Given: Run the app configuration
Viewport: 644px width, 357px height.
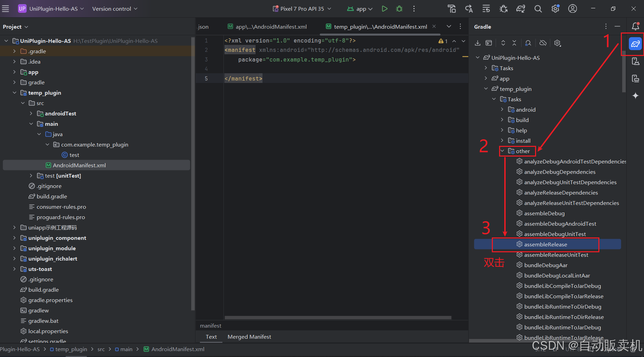Looking at the screenshot, I should (x=384, y=9).
